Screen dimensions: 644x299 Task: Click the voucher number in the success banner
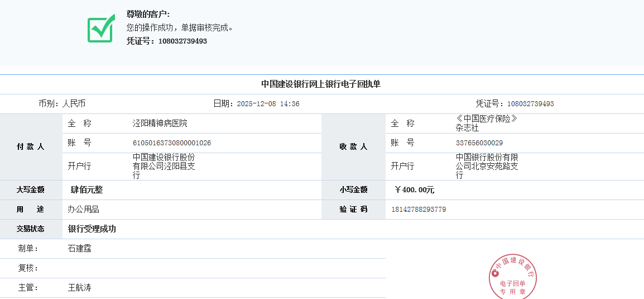pyautogui.click(x=182, y=41)
